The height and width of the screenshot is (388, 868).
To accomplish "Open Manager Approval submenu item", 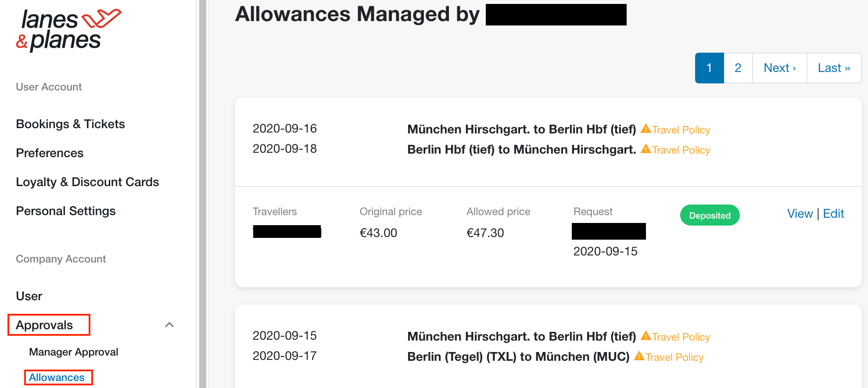I will (x=73, y=352).
